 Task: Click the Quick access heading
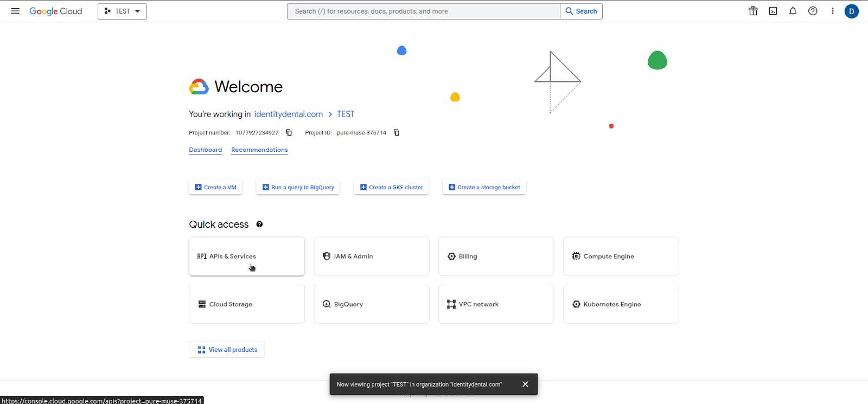pos(219,225)
